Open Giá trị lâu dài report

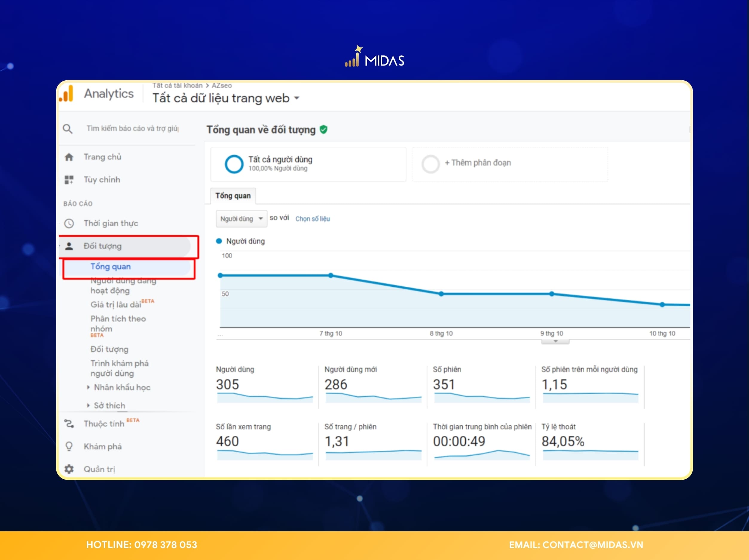tap(122, 304)
